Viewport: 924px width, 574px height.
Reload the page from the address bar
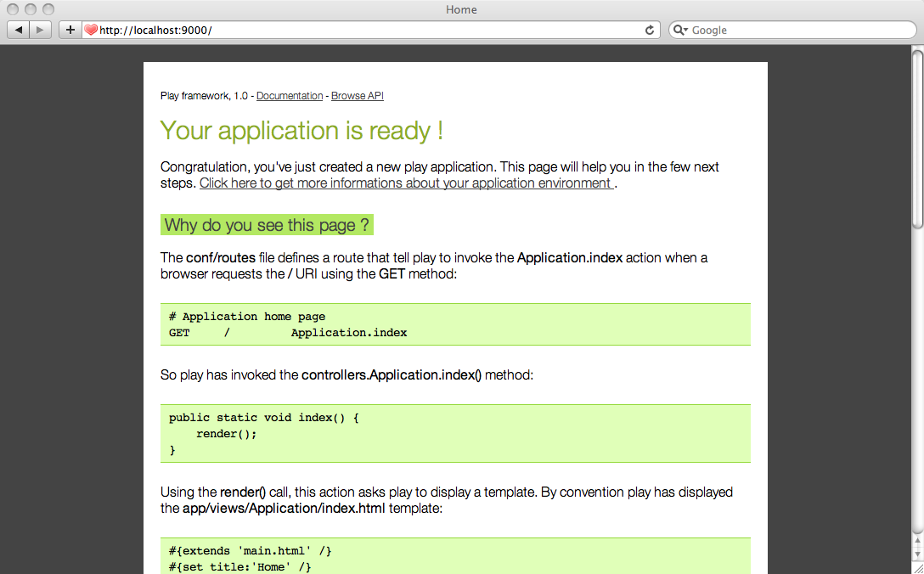coord(650,30)
